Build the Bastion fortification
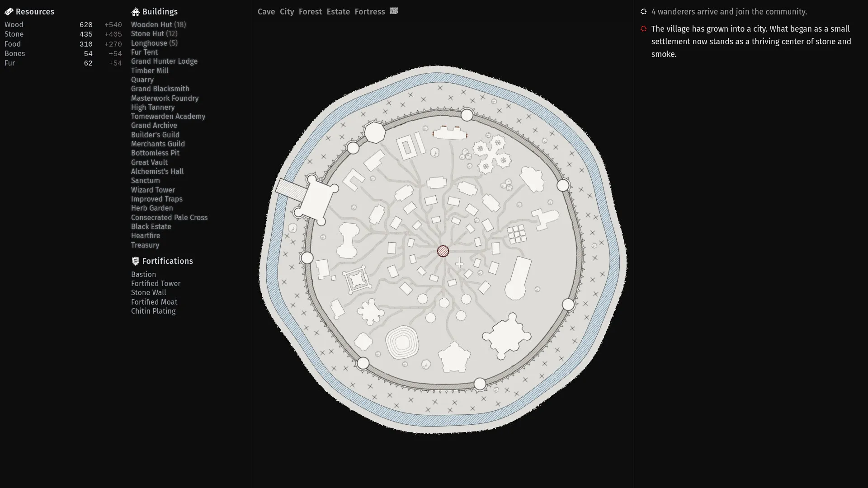Screen dimensions: 868x488 click(x=143, y=274)
